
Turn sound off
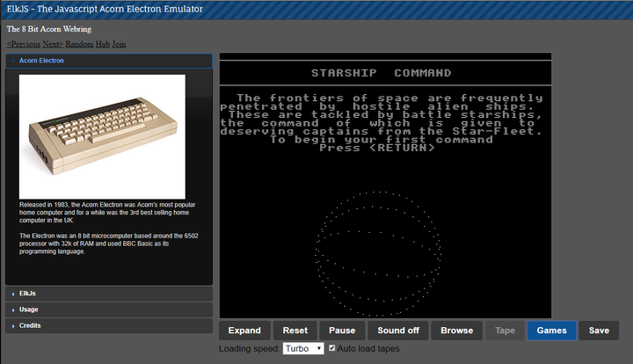[397, 331]
